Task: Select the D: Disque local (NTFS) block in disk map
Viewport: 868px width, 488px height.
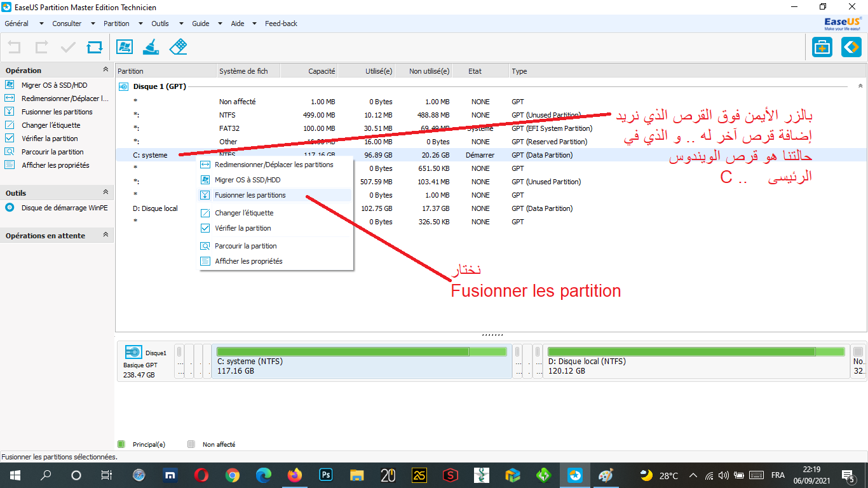Action: (696, 362)
